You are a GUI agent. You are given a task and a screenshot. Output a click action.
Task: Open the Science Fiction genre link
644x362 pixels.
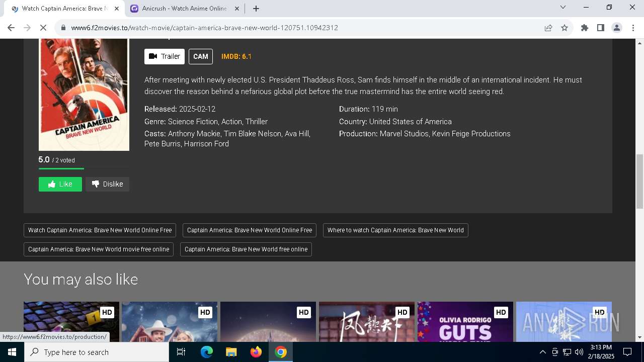[193, 122]
